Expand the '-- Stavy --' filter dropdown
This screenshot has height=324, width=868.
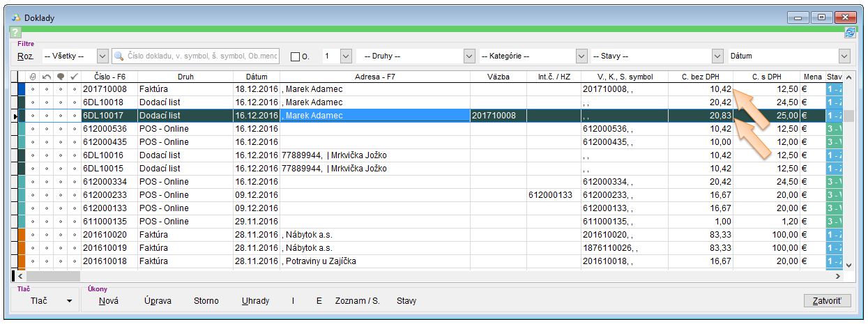(x=717, y=56)
